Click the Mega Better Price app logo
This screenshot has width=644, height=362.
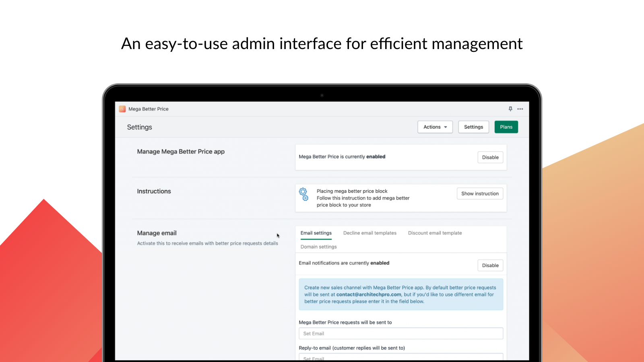pyautogui.click(x=122, y=109)
